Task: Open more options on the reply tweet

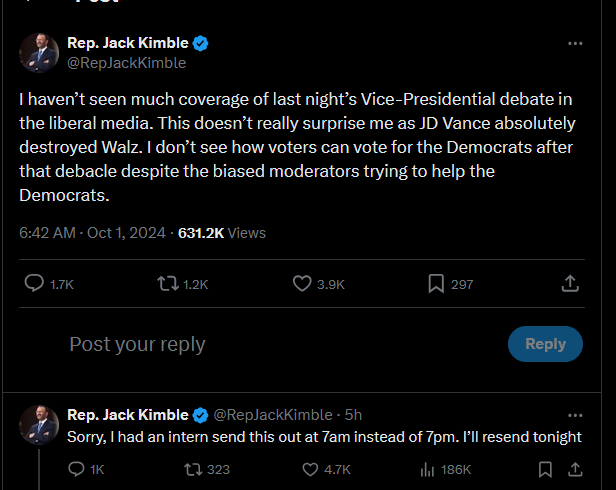Action: pyautogui.click(x=575, y=415)
